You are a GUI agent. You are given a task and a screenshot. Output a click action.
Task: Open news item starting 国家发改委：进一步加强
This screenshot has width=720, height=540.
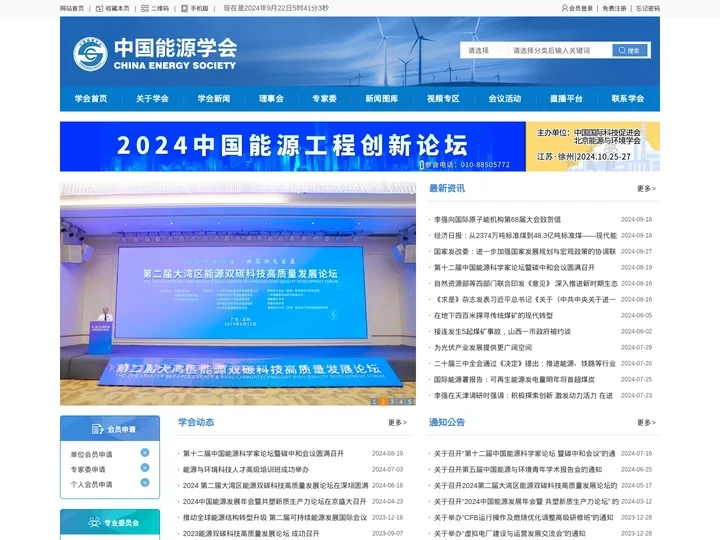525,252
